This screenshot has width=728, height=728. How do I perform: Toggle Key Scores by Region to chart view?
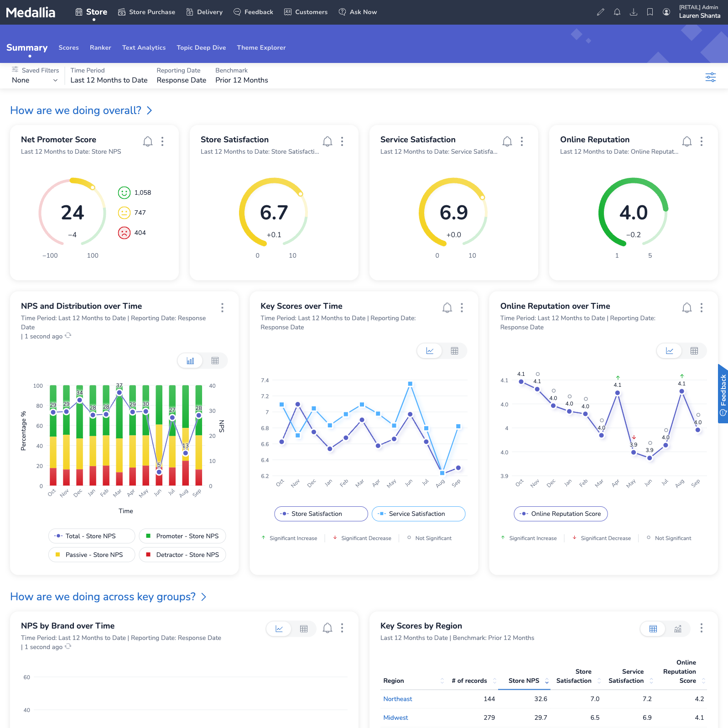677,629
